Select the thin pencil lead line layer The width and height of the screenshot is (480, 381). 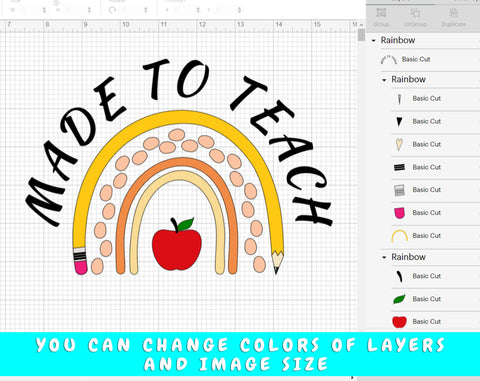pos(435,99)
